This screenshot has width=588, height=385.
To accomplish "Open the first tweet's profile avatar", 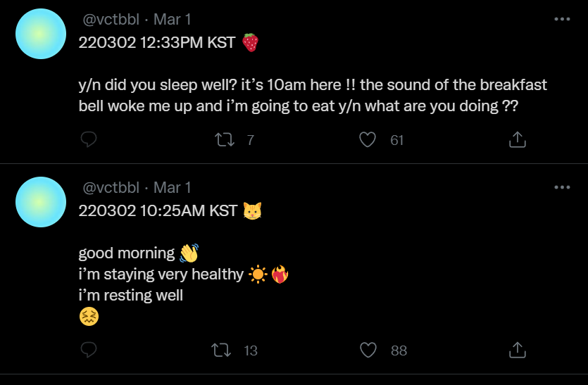I will (x=41, y=34).
